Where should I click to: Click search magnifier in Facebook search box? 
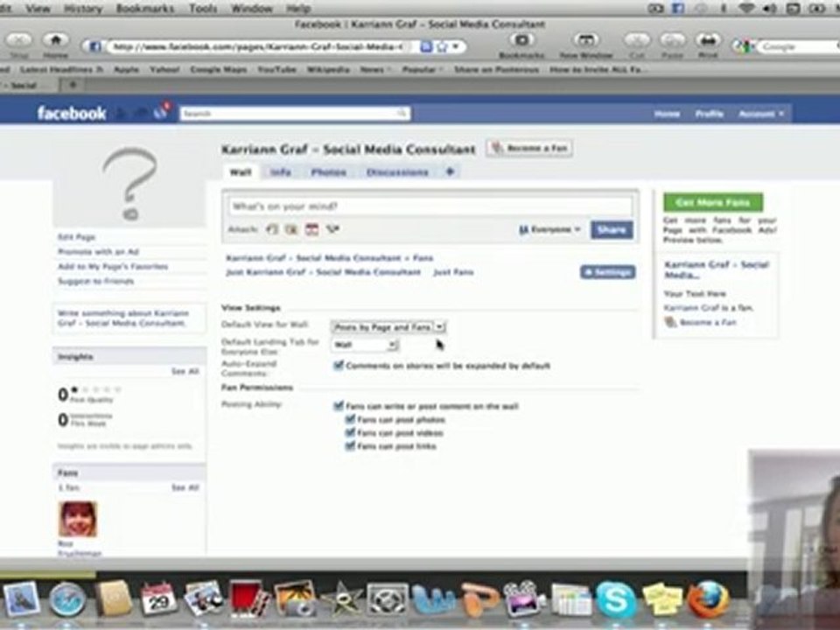[402, 113]
